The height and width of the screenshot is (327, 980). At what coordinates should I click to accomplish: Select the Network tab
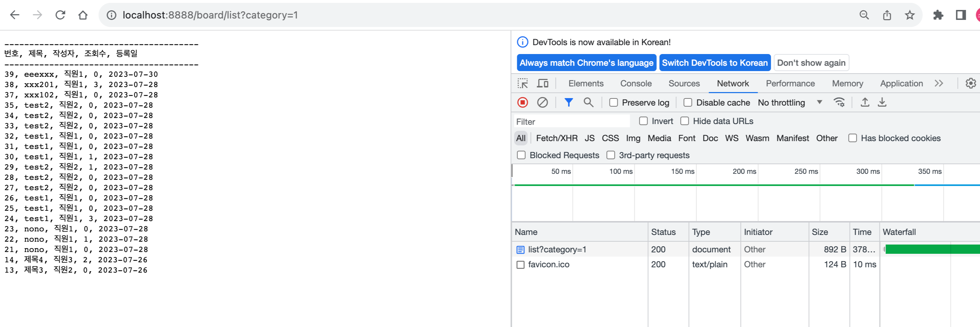tap(733, 84)
